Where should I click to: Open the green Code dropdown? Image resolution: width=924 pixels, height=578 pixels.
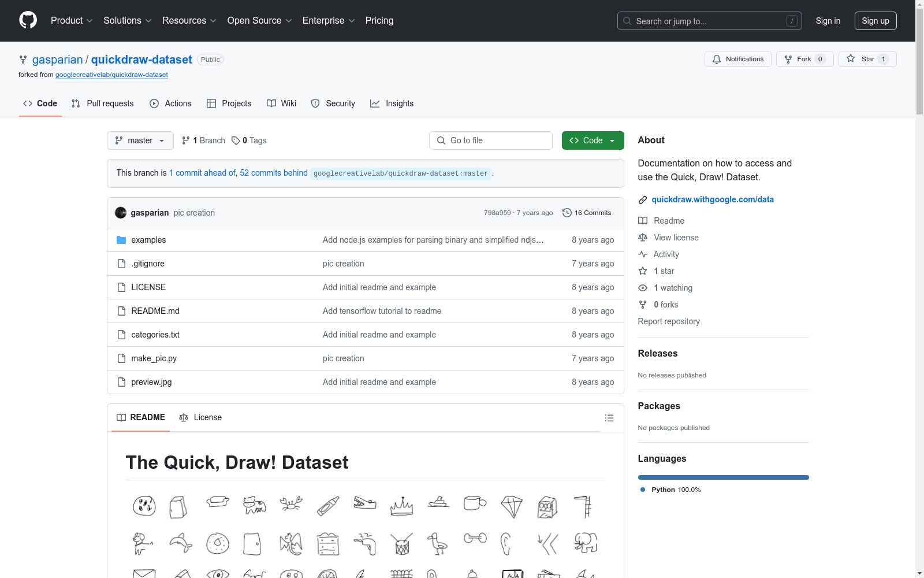point(593,140)
